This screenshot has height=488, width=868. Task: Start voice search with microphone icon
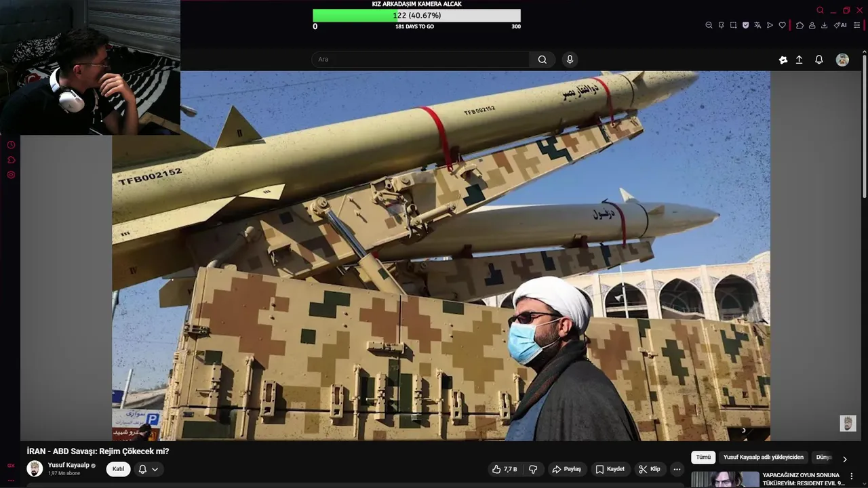pyautogui.click(x=570, y=60)
